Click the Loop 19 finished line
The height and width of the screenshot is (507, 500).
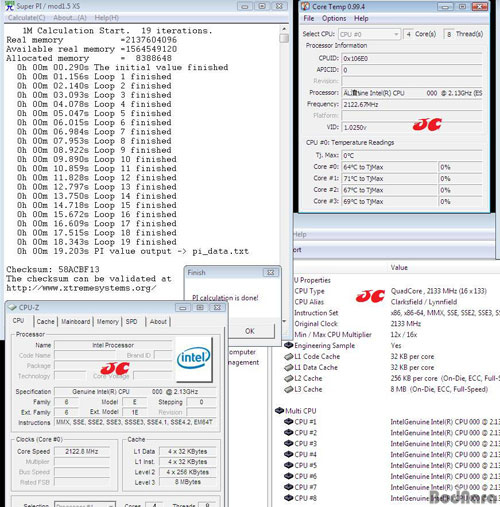[x=97, y=242]
